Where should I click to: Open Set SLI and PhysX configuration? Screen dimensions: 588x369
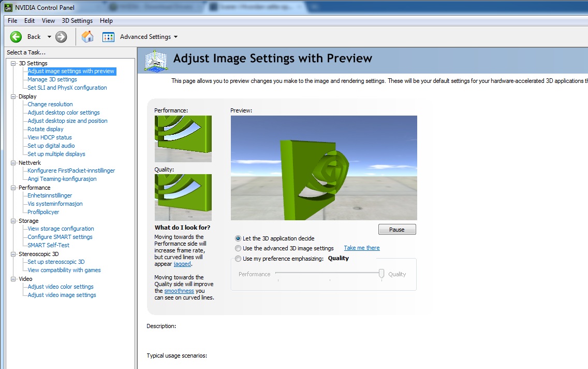pyautogui.click(x=67, y=88)
